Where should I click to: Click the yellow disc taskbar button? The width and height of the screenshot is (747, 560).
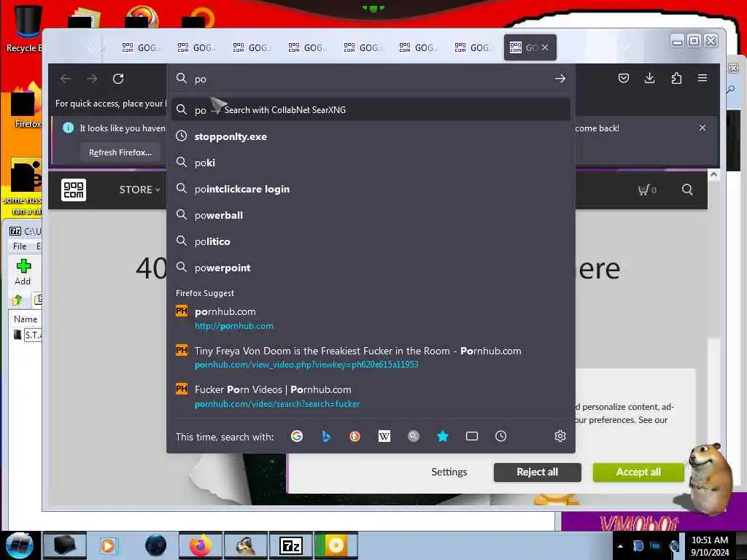(x=336, y=545)
